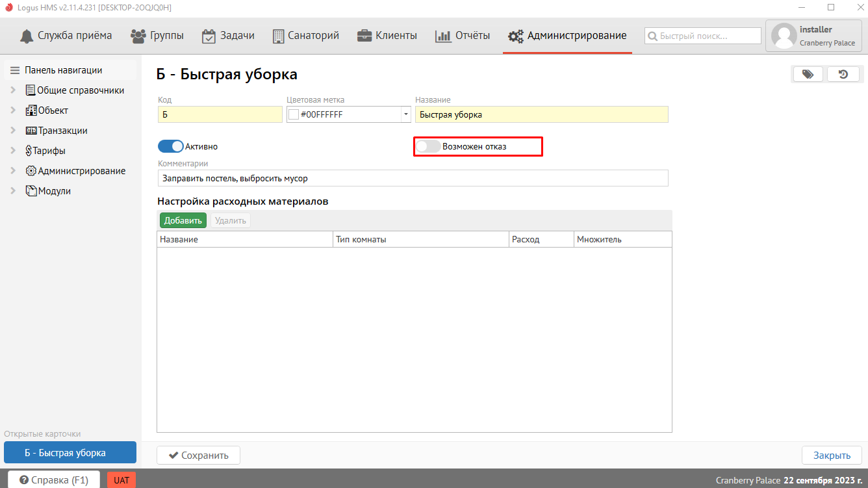Click the Объект building icon in sidebar
The width and height of the screenshot is (868, 488).
[31, 110]
